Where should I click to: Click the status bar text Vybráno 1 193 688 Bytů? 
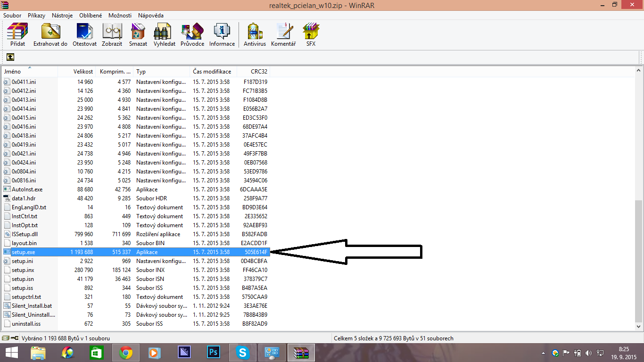click(x=66, y=338)
